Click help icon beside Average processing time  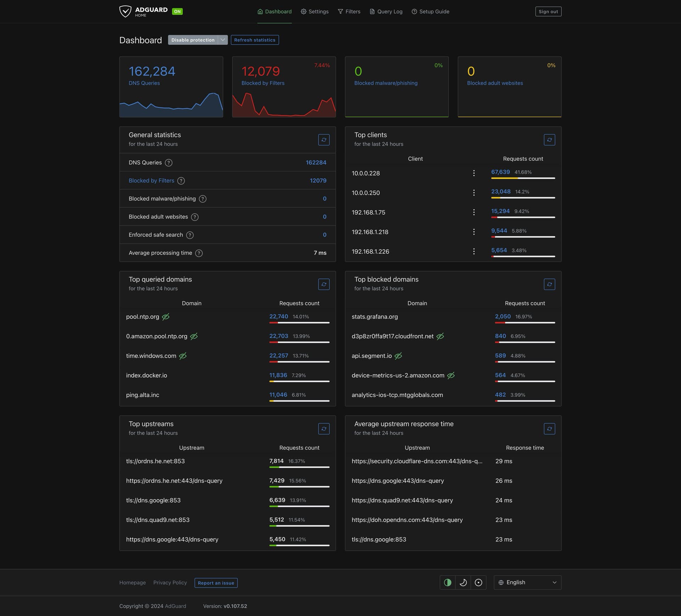point(199,253)
